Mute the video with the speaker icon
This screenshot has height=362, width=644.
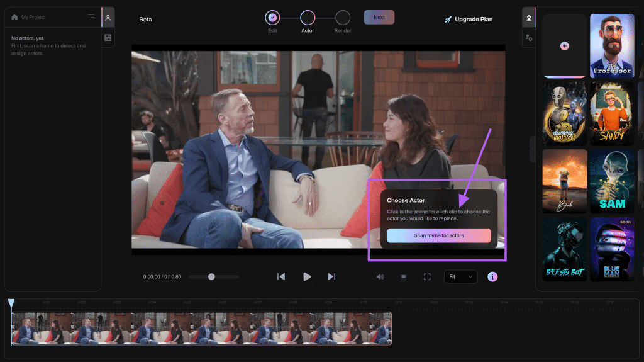380,277
